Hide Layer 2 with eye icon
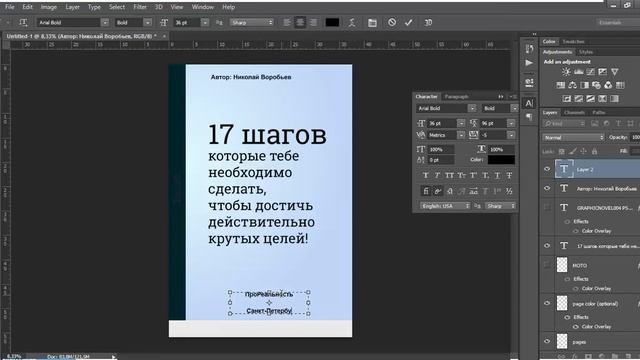 click(x=547, y=169)
